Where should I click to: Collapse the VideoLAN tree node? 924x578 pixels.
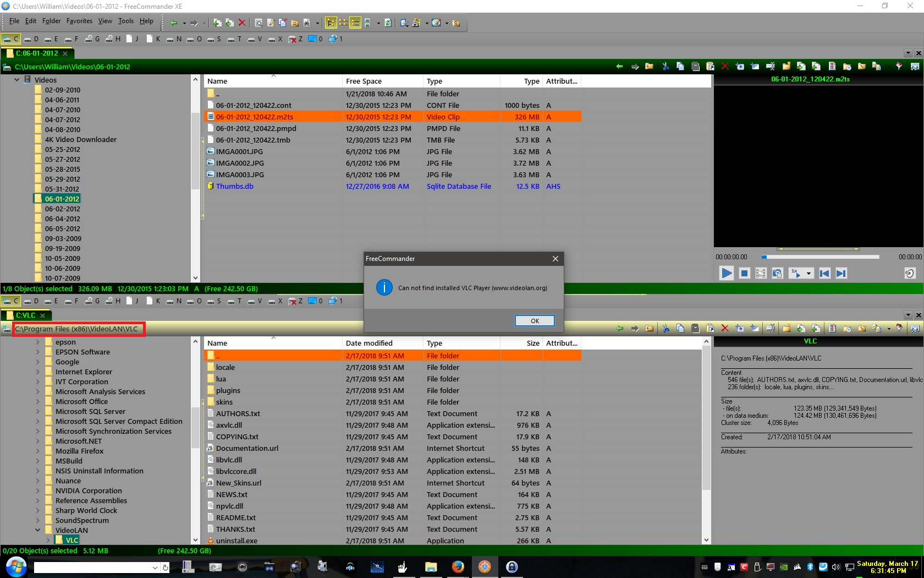(x=37, y=530)
